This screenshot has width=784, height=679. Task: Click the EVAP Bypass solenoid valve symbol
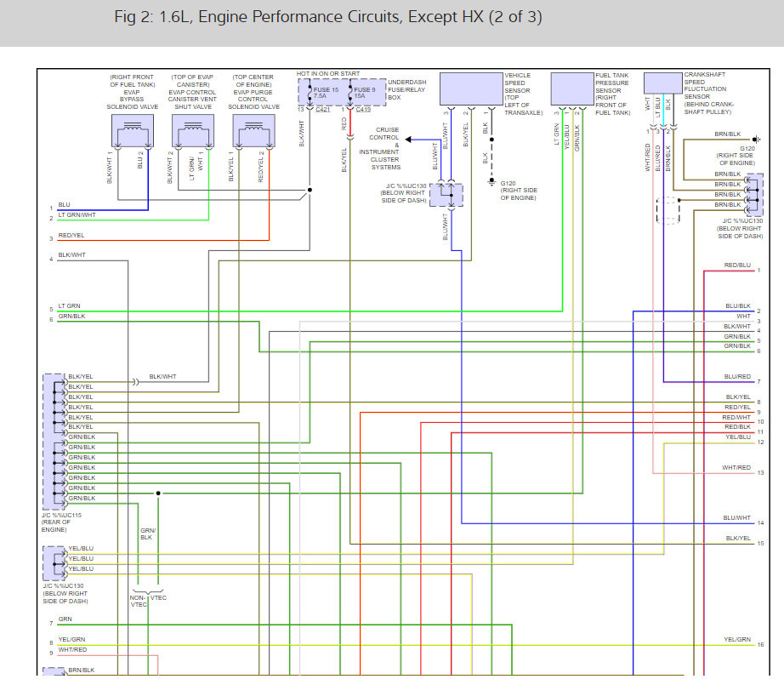[x=134, y=133]
